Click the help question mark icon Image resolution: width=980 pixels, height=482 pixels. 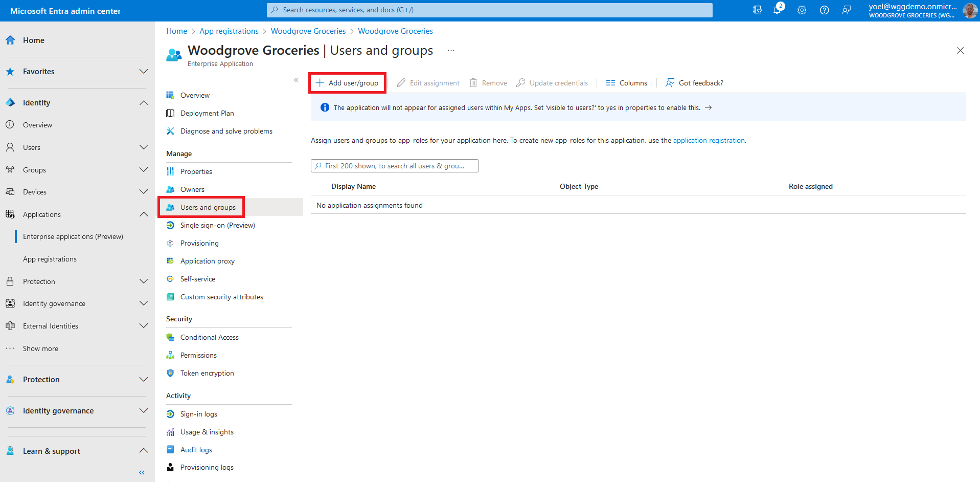pyautogui.click(x=824, y=10)
